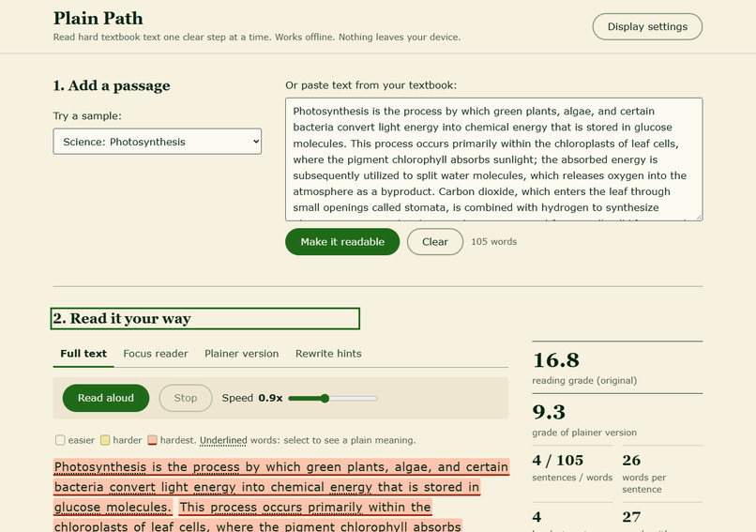Start Read aloud playback
Image resolution: width=756 pixels, height=532 pixels.
(x=106, y=398)
